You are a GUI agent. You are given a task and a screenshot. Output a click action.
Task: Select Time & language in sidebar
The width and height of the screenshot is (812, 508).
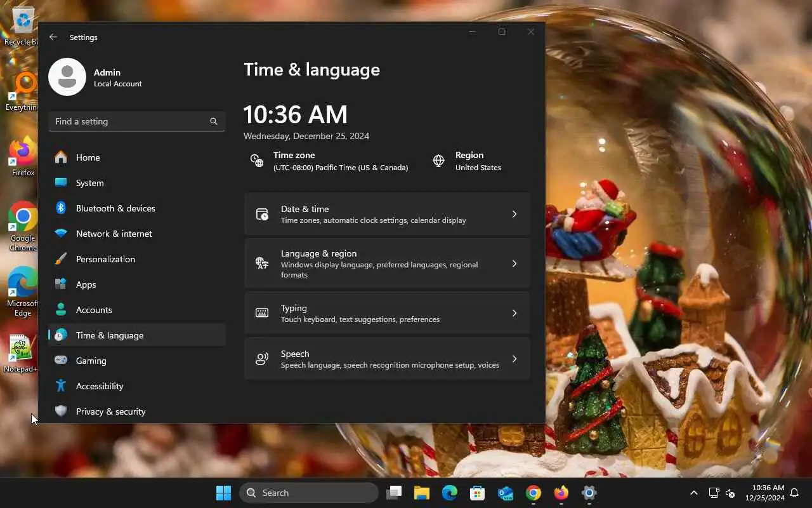tap(136, 335)
